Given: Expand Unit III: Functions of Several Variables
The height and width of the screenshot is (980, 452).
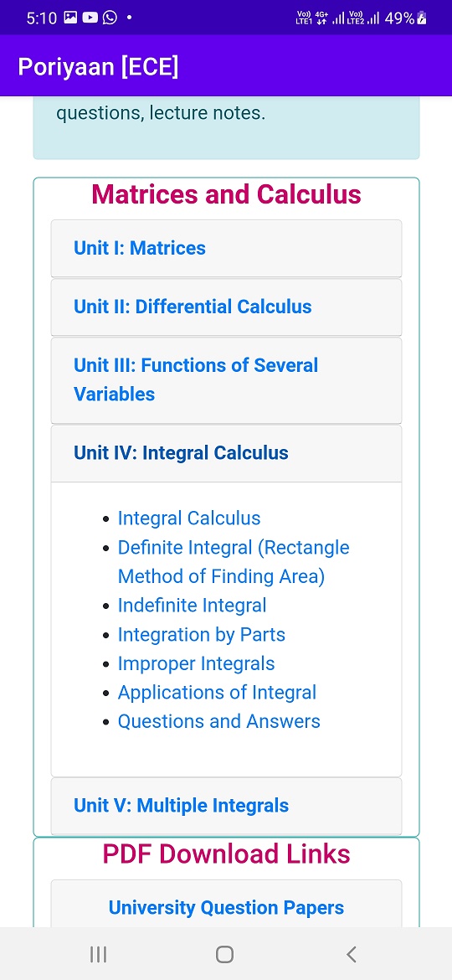Looking at the screenshot, I should (x=226, y=380).
